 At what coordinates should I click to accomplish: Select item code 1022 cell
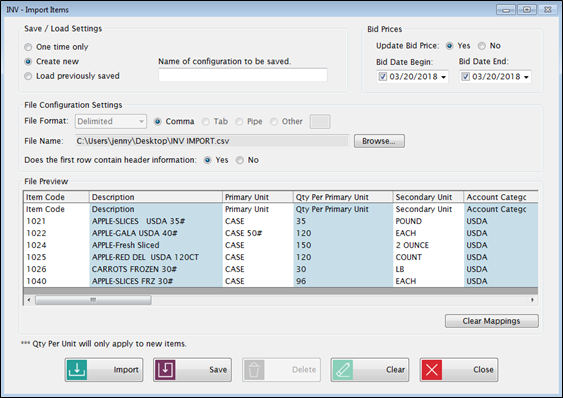pyautogui.click(x=56, y=233)
